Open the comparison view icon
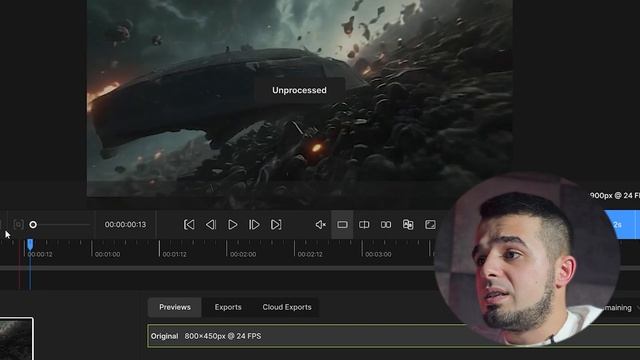This screenshot has width=640, height=360. pyautogui.click(x=408, y=224)
